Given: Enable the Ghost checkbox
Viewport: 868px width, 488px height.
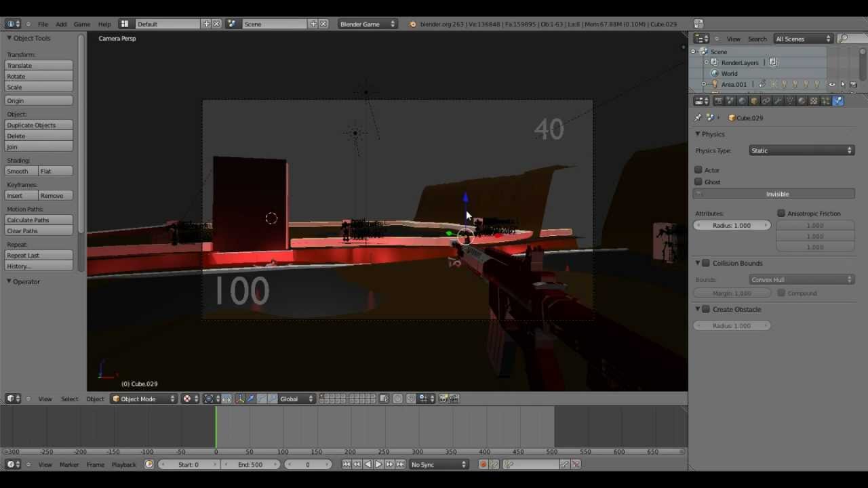Looking at the screenshot, I should point(698,182).
